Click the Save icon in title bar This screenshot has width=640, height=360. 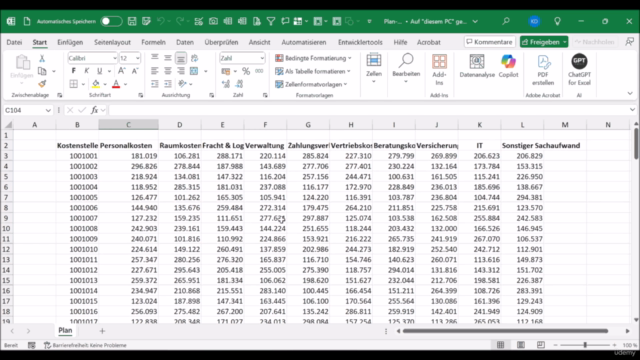coord(132,22)
